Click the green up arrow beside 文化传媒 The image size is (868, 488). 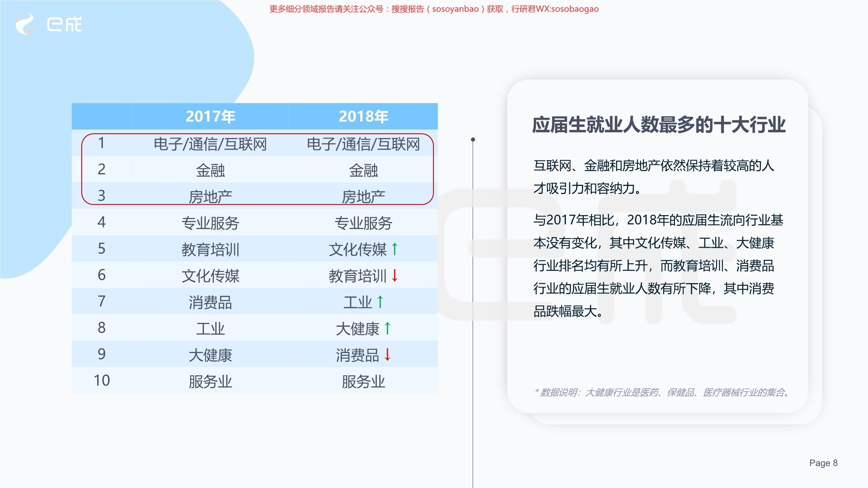395,249
